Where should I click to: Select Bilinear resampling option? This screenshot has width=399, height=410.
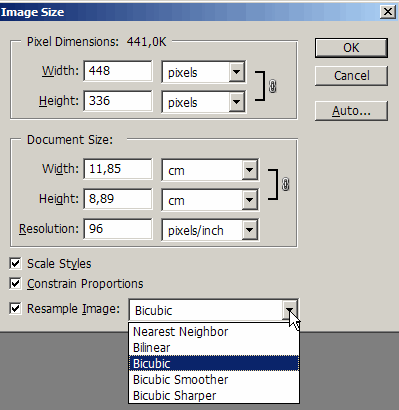click(x=214, y=348)
